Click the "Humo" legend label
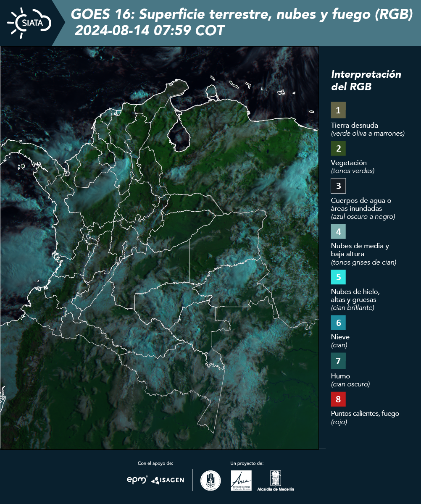421x504 pixels. click(x=340, y=376)
